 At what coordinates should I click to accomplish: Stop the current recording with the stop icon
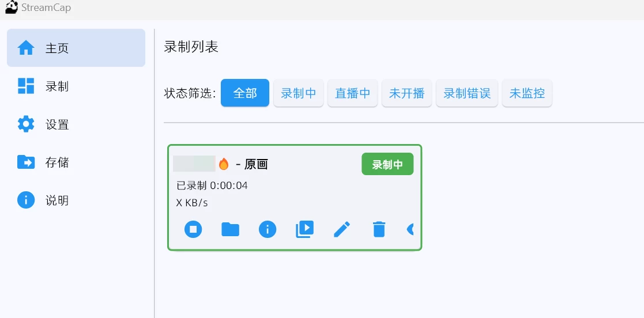pyautogui.click(x=194, y=229)
